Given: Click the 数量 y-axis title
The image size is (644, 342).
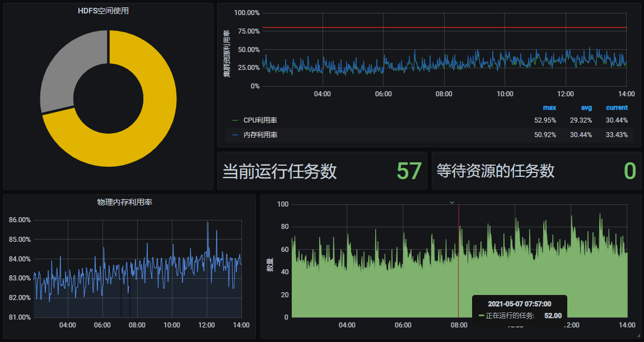Looking at the screenshot, I should click(x=270, y=265).
